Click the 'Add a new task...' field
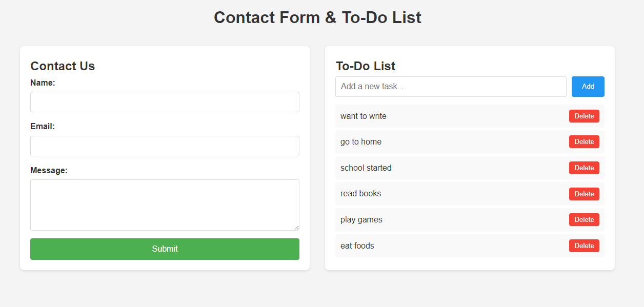Image resolution: width=644 pixels, height=307 pixels. (x=451, y=87)
